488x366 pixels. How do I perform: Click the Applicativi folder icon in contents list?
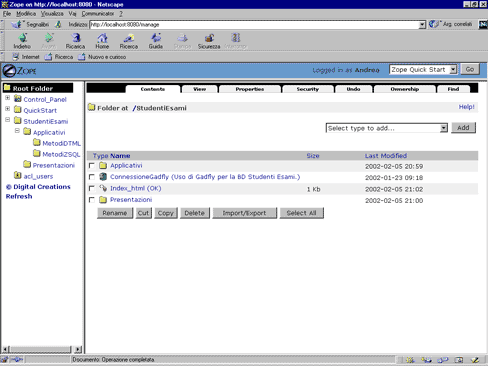coord(103,165)
